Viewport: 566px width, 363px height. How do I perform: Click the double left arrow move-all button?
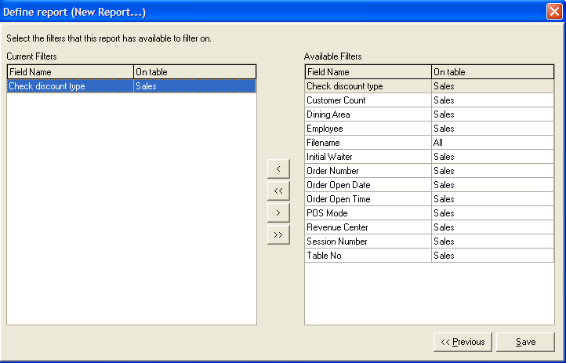[278, 191]
